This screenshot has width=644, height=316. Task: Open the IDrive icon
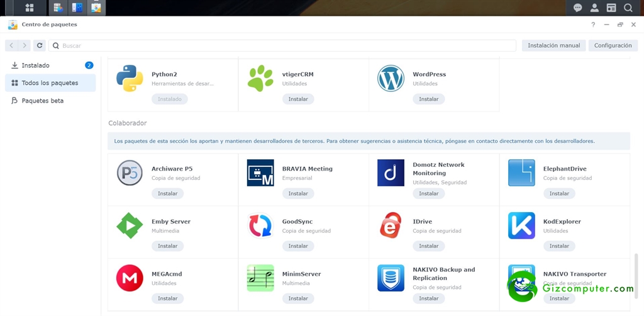pos(391,225)
